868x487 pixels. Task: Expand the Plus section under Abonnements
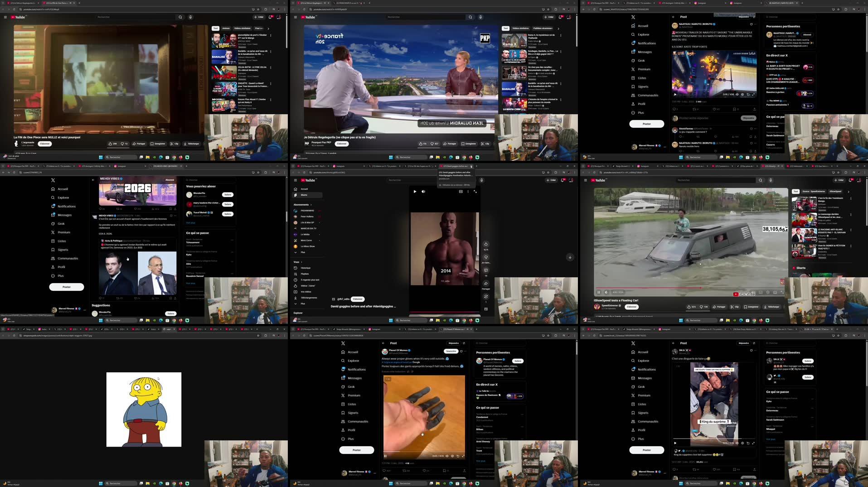point(302,252)
